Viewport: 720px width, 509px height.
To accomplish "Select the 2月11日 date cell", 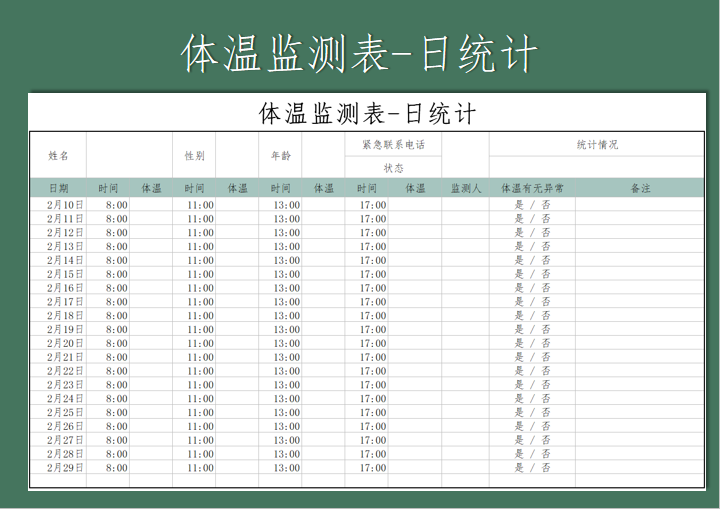I will tap(58, 218).
